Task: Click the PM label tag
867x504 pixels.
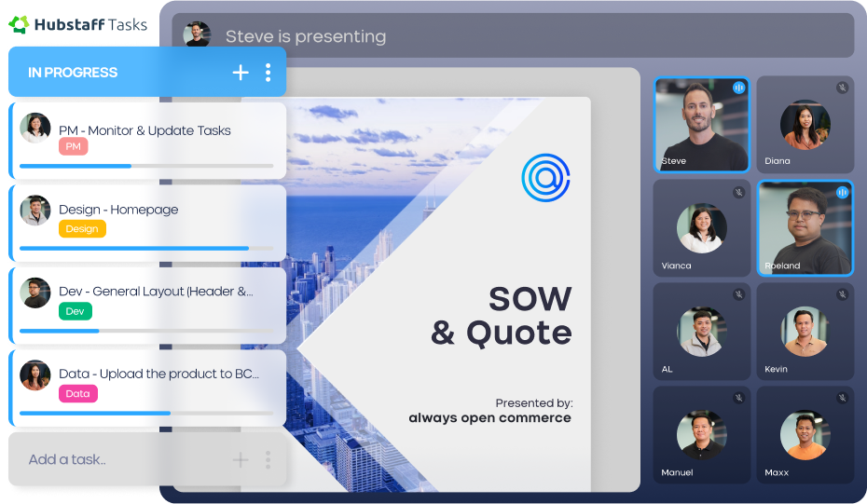Action: (x=73, y=146)
